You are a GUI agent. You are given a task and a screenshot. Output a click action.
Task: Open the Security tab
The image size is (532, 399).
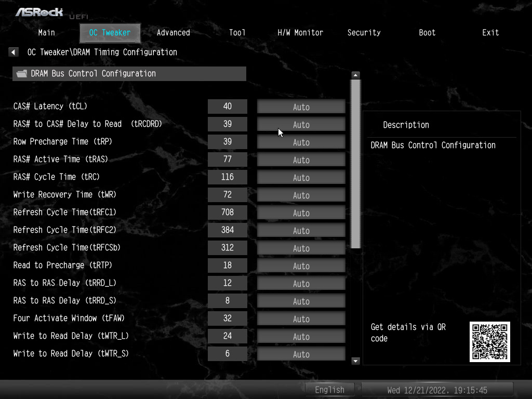point(364,33)
